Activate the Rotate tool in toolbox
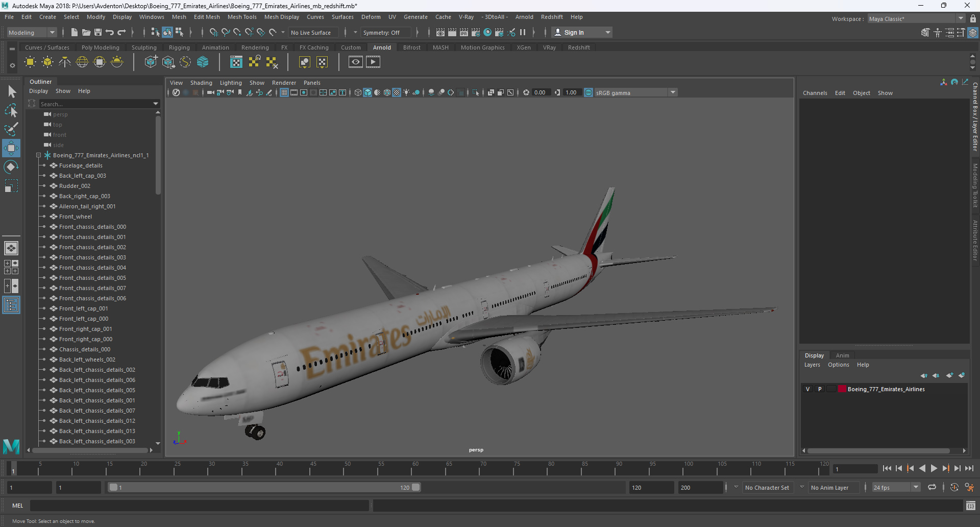 click(x=11, y=167)
